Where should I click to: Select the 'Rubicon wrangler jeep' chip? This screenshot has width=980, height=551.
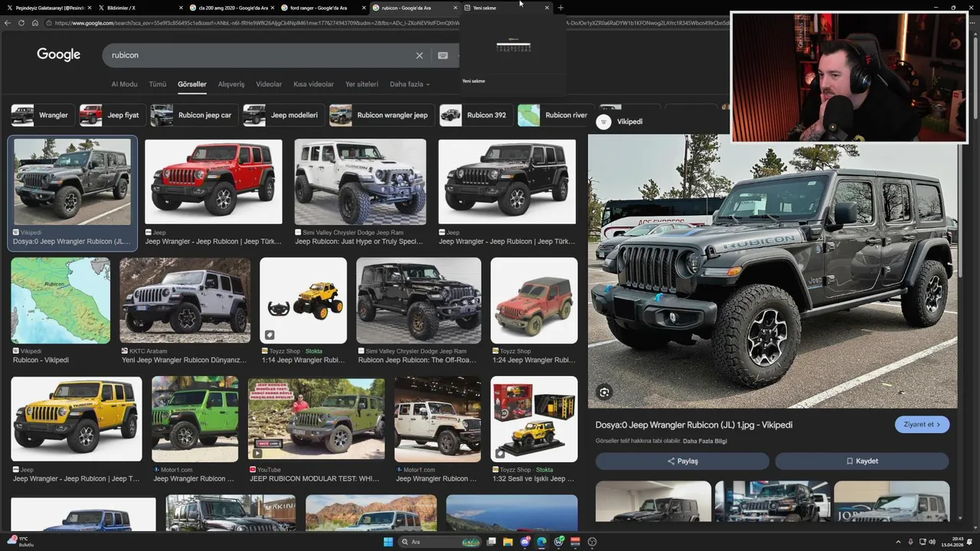(x=381, y=116)
